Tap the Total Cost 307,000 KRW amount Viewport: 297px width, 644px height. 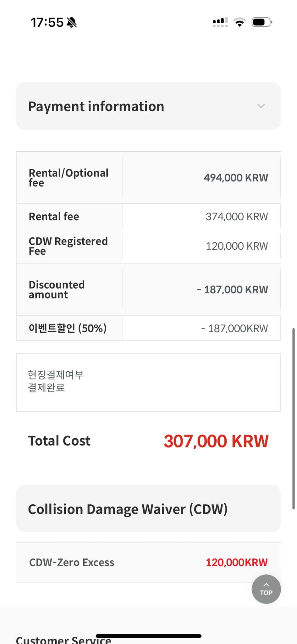tap(216, 441)
